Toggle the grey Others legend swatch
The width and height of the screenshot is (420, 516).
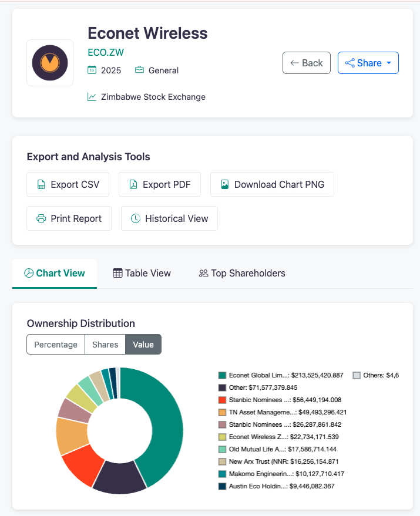click(x=357, y=376)
